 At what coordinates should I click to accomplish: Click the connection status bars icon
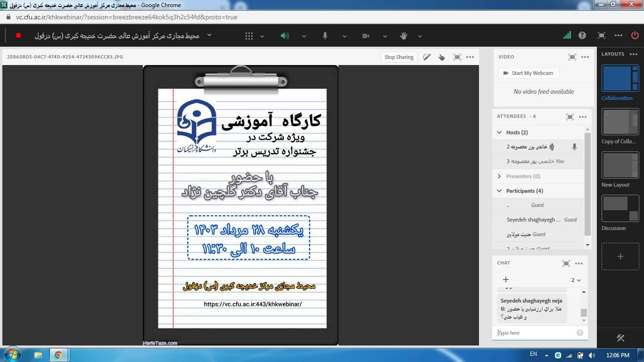click(567, 35)
